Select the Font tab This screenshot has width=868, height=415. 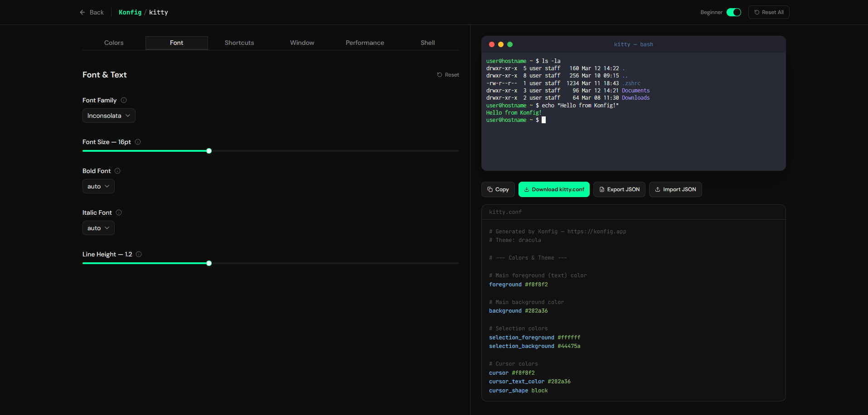pos(177,43)
